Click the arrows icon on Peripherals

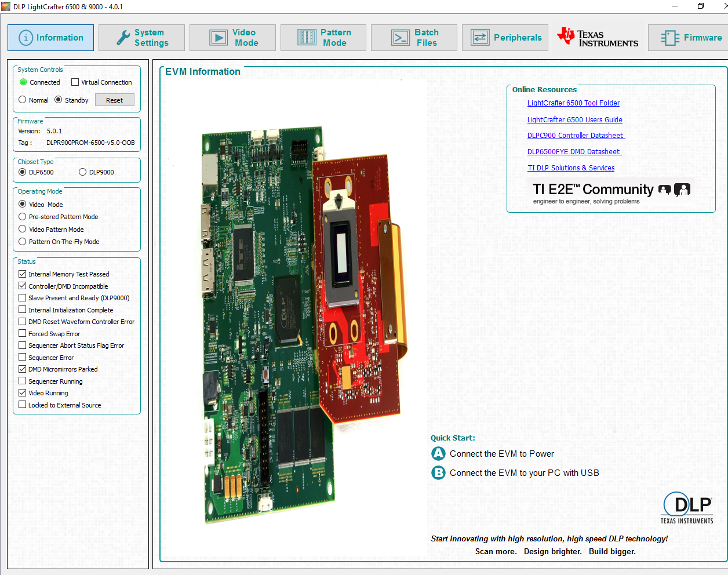coord(480,38)
